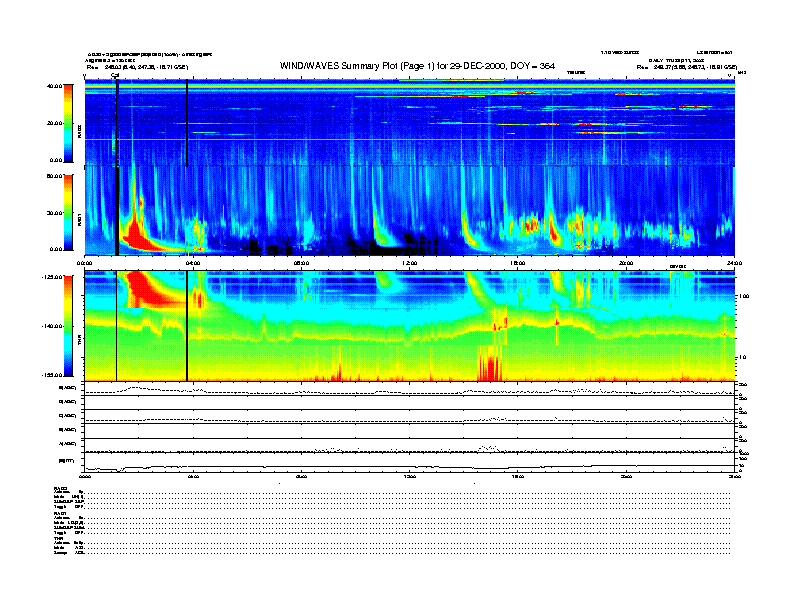Click the -125.00 value on the TNR scale
Image resolution: width=792 pixels, height=612 pixels.
(52, 277)
